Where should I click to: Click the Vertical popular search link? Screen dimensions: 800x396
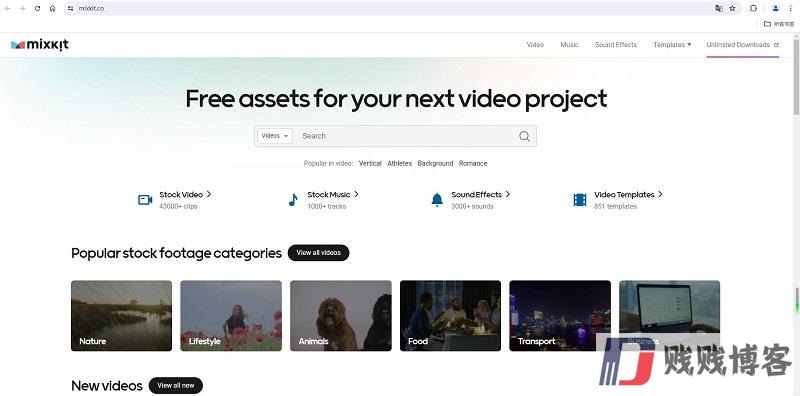click(x=370, y=163)
